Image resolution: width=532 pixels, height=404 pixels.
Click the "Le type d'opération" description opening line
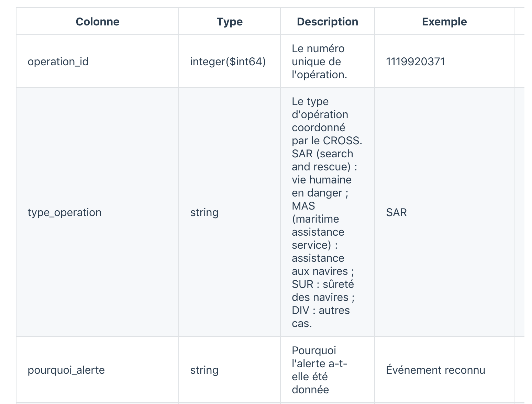tap(310, 102)
